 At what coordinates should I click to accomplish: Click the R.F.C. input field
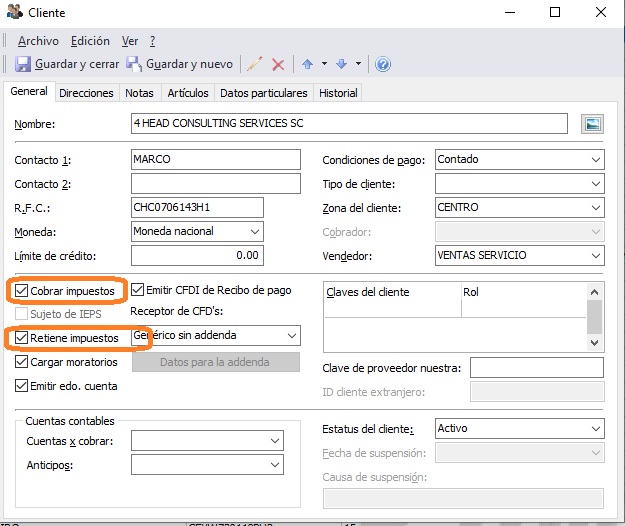[197, 208]
